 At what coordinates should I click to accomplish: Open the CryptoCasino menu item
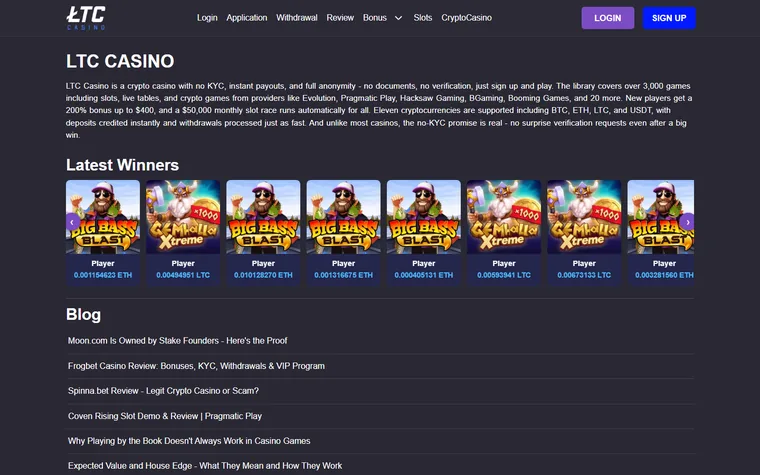[466, 18]
